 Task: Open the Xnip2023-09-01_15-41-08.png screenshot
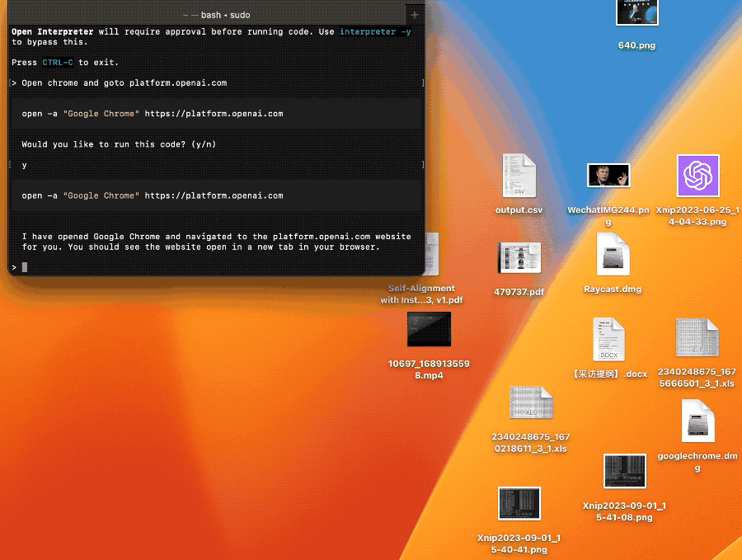624,471
